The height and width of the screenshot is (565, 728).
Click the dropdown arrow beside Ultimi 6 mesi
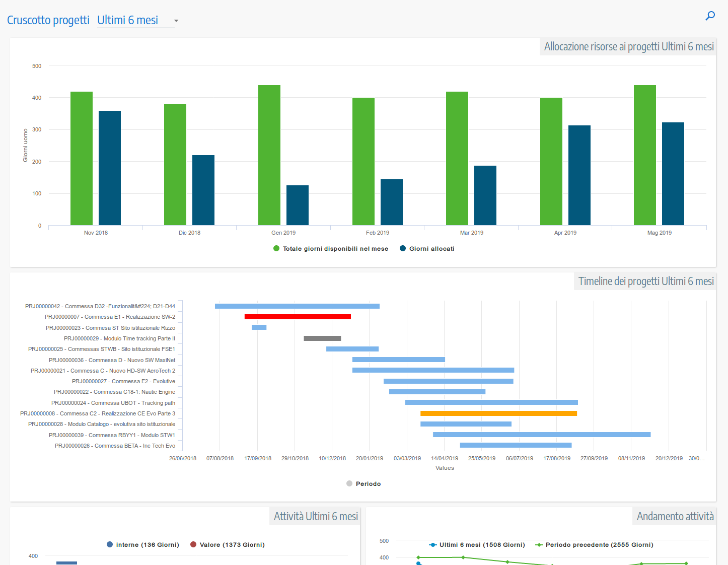click(x=176, y=21)
